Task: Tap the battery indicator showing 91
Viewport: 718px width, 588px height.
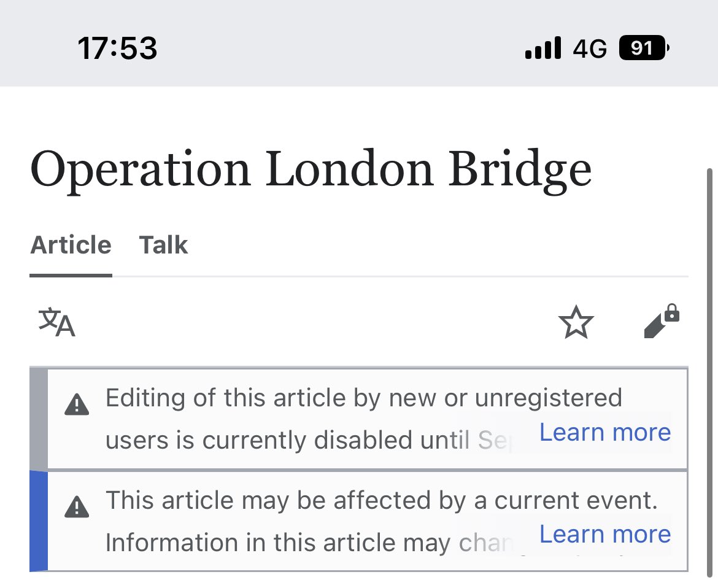Action: click(643, 48)
